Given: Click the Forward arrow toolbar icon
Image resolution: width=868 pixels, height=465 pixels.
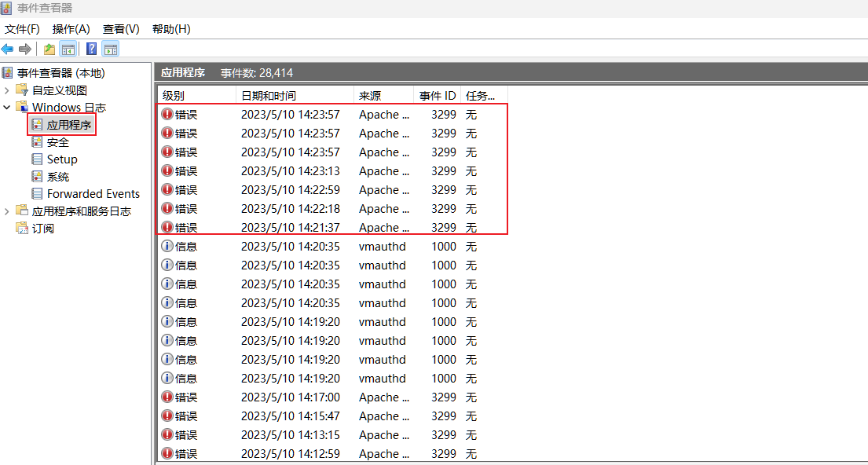Looking at the screenshot, I should coord(24,49).
